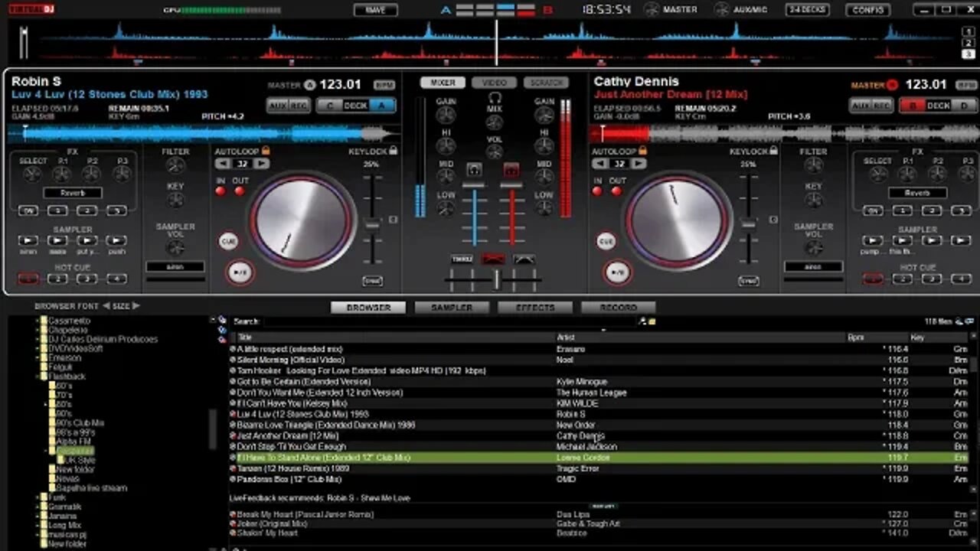980x551 pixels.
Task: Click the left channel GAIN knob
Action: [x=446, y=116]
